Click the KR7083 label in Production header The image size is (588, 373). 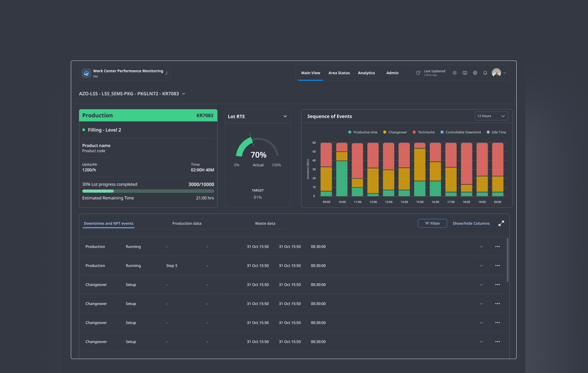(x=205, y=115)
